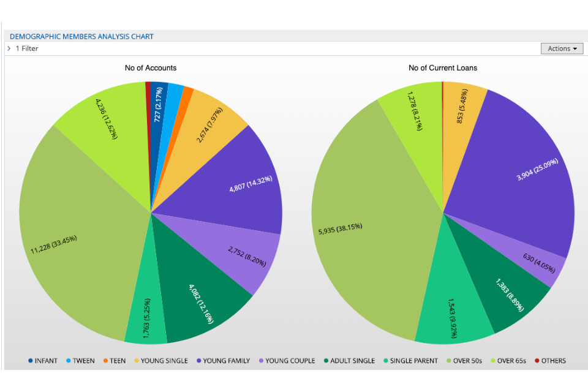Toggle SINGLE PARENT legend entry
The width and height of the screenshot is (588, 392).
click(410, 361)
